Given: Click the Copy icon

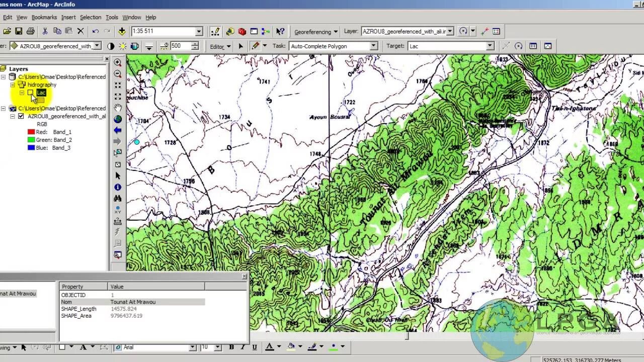Looking at the screenshot, I should pyautogui.click(x=57, y=31).
